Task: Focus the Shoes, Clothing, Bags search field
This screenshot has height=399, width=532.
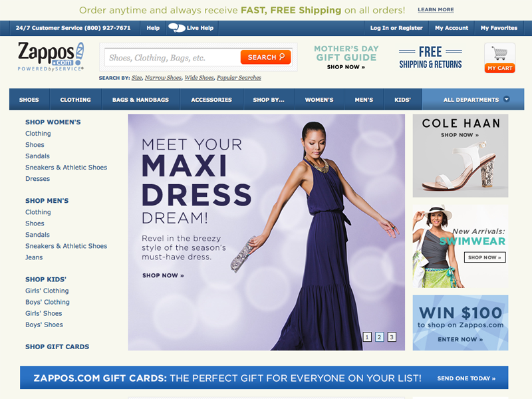Action: [172, 57]
